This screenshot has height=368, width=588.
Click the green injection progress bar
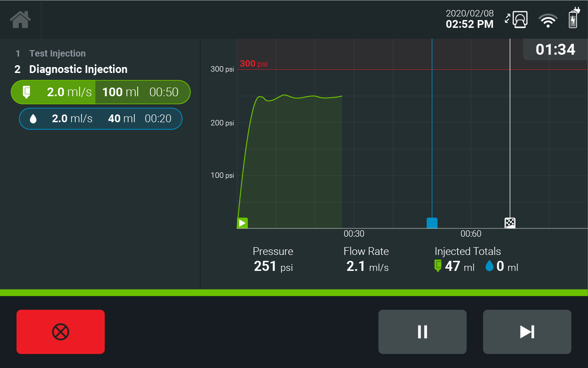tap(294, 292)
